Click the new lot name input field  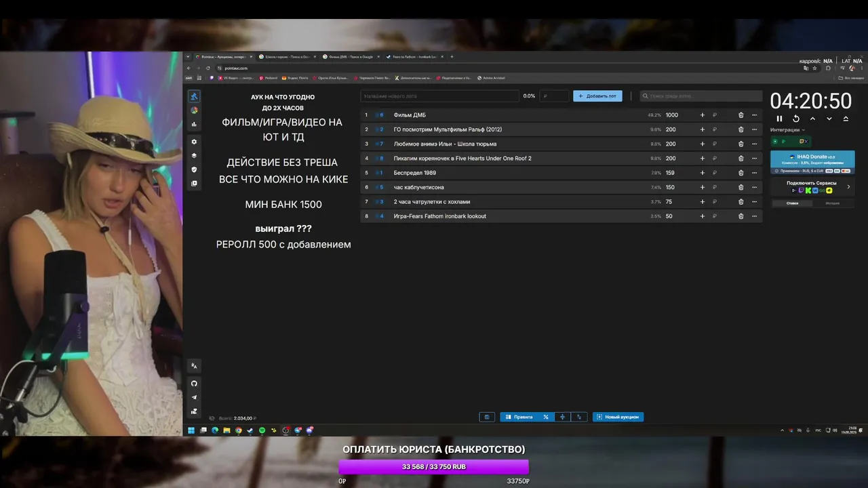coord(439,96)
